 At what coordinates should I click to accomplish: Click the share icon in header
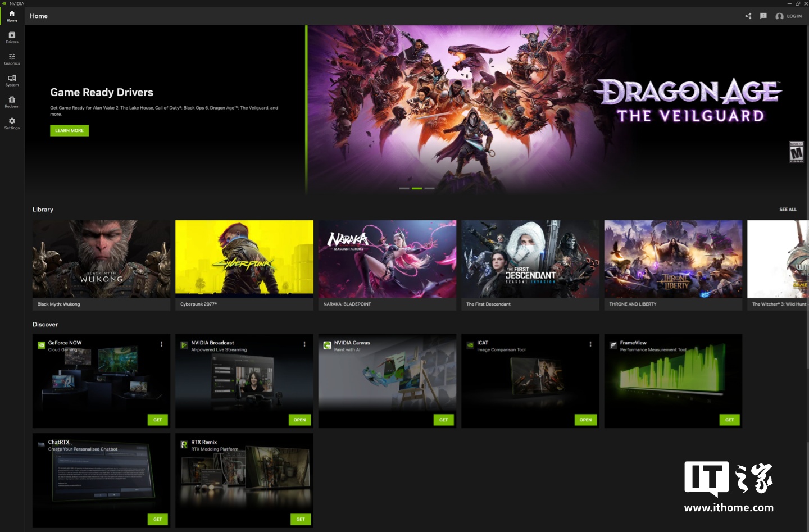tap(748, 16)
